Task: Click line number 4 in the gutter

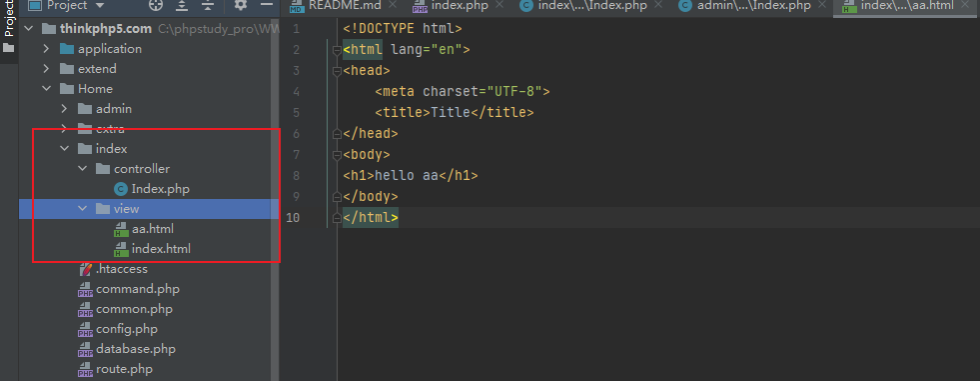Action: (296, 92)
